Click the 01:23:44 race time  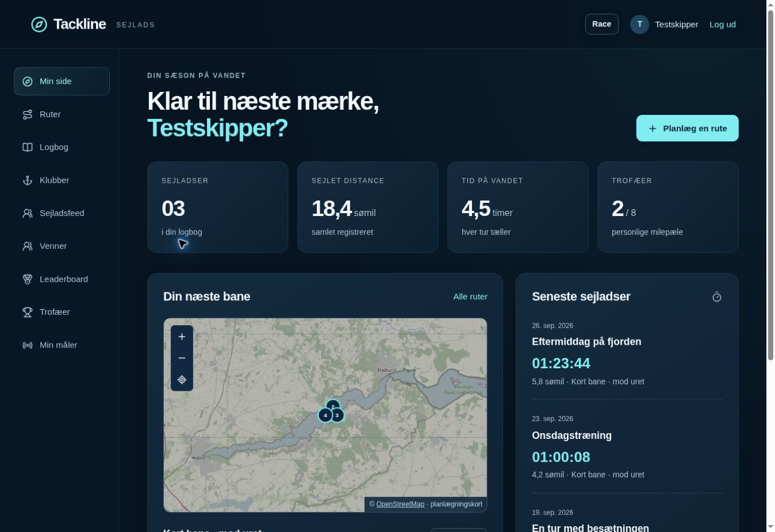tap(561, 363)
